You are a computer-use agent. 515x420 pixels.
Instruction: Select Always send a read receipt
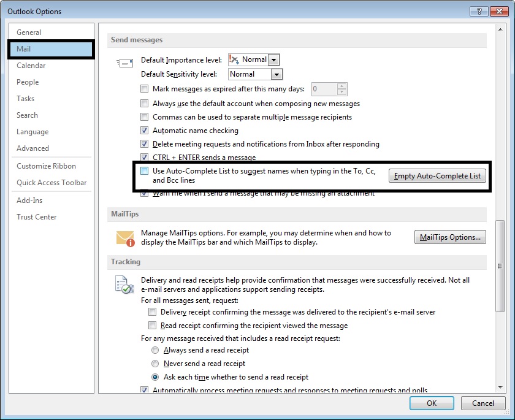pos(155,350)
